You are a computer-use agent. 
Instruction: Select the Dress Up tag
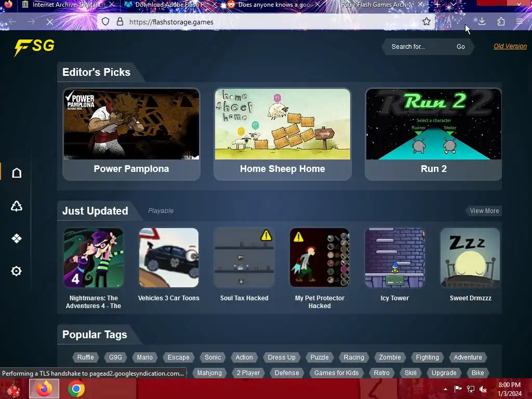(282, 357)
